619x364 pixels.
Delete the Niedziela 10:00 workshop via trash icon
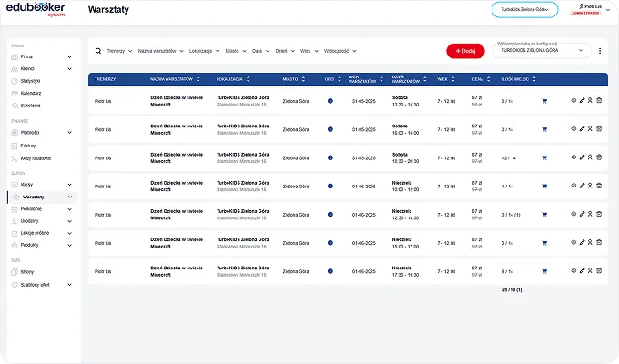click(x=599, y=186)
